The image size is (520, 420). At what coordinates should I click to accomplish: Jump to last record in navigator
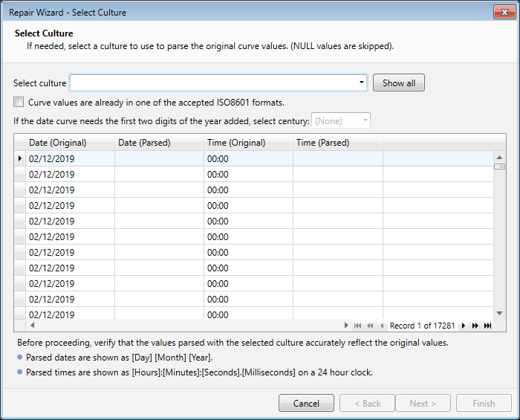pyautogui.click(x=488, y=326)
